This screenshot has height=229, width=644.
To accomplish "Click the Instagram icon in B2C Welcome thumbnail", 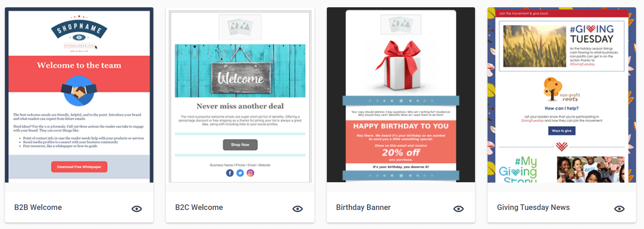I will point(250,173).
